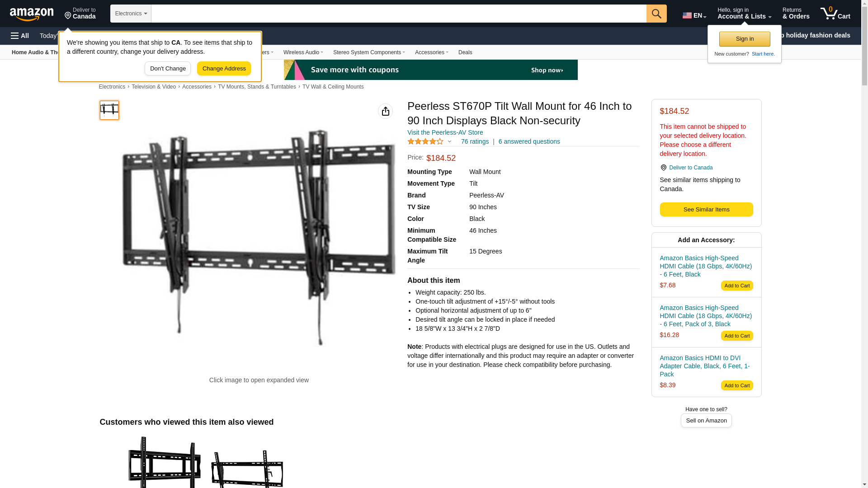Focus the Amazon search input field
Viewport: 868px width, 488px height.
(x=399, y=14)
